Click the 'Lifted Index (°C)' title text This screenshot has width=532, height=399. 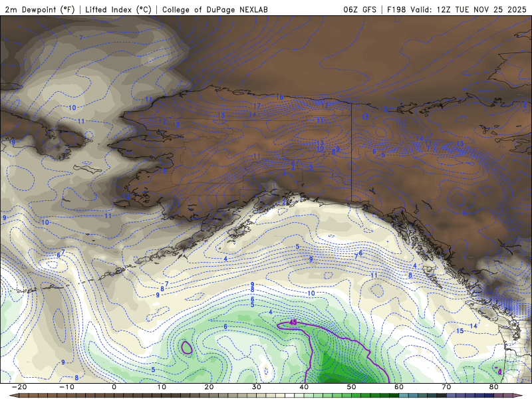tap(118, 9)
